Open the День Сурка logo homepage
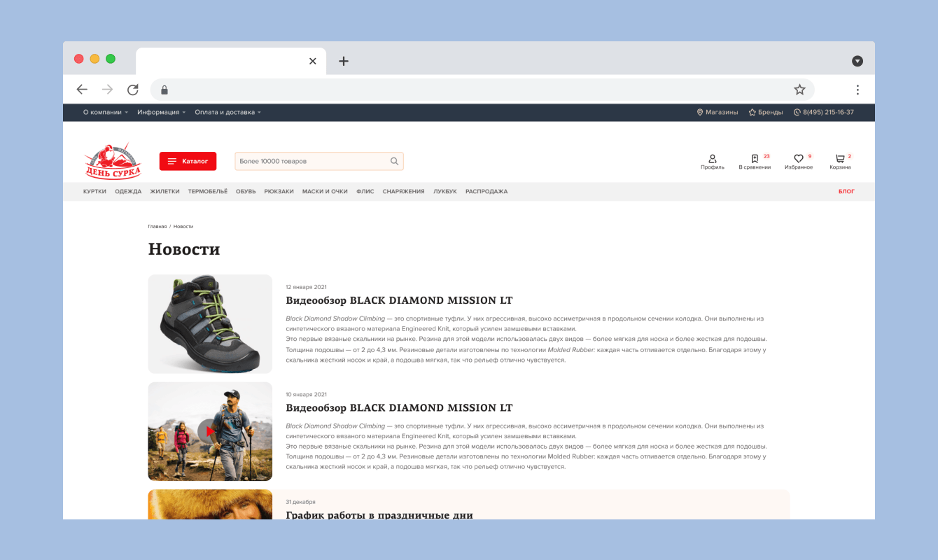Screen dimensions: 938x560 coord(113,161)
